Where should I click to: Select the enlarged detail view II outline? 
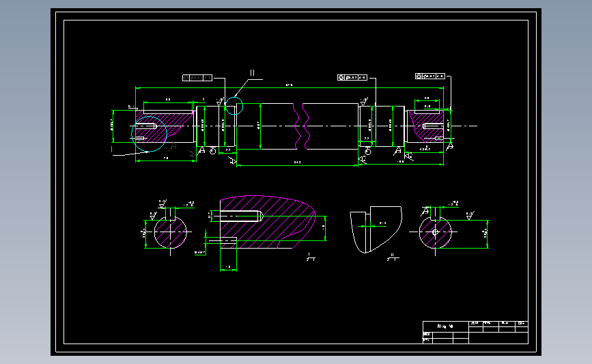click(x=376, y=229)
